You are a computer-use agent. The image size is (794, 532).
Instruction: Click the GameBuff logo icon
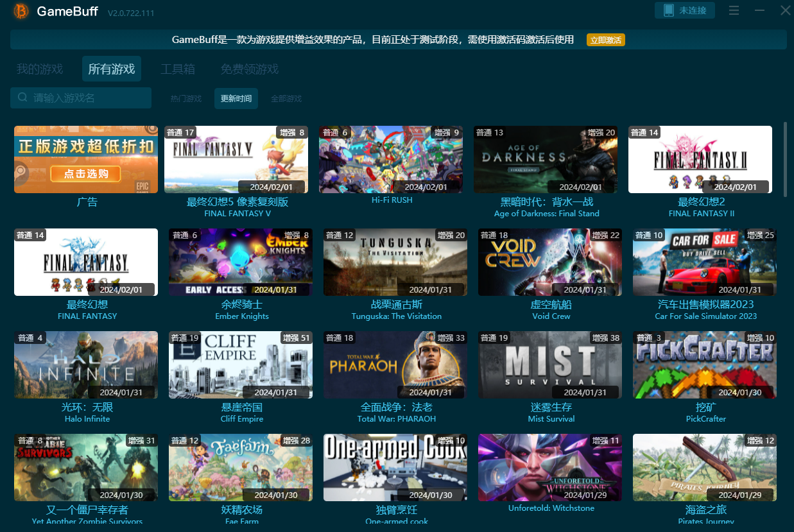coord(21,11)
